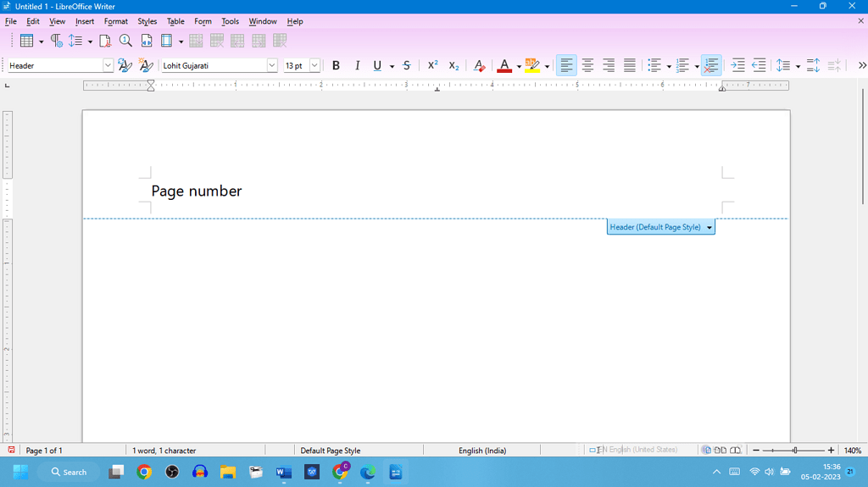Open the Insert menu
The height and width of the screenshot is (487, 868).
point(85,21)
